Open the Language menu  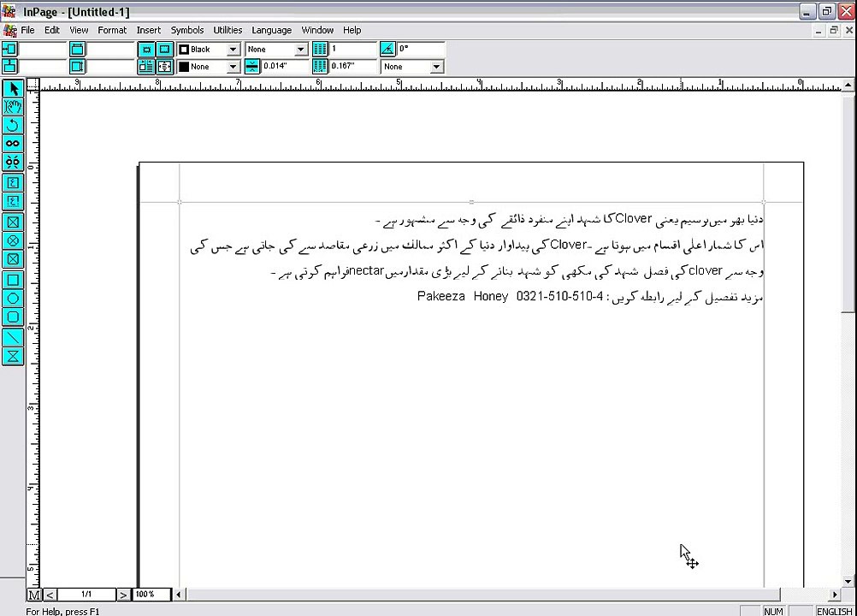click(x=272, y=30)
